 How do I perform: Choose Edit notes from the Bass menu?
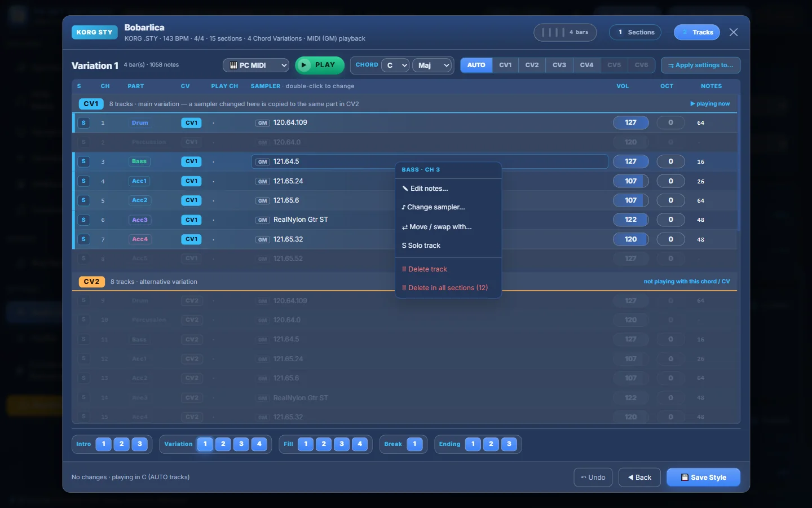pyautogui.click(x=448, y=189)
